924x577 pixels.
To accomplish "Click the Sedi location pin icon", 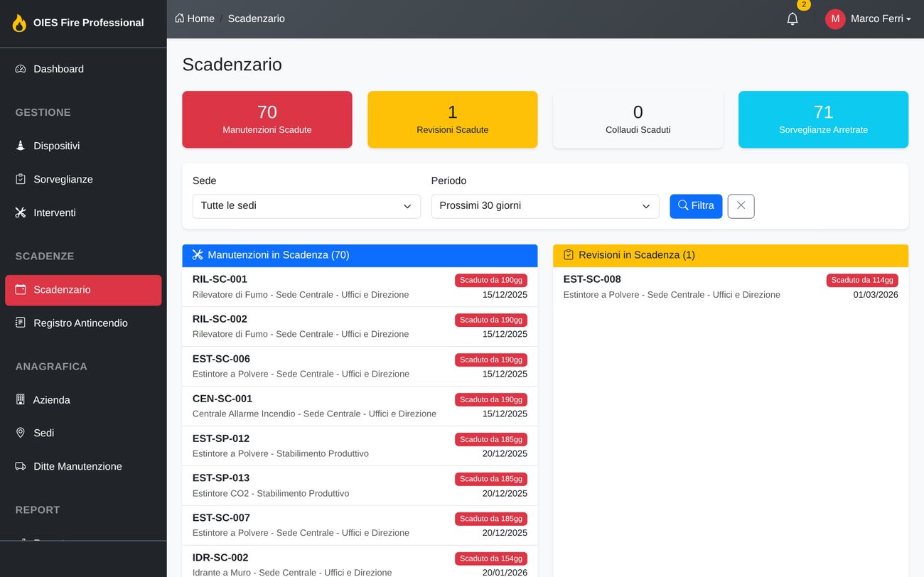I will pyautogui.click(x=21, y=433).
